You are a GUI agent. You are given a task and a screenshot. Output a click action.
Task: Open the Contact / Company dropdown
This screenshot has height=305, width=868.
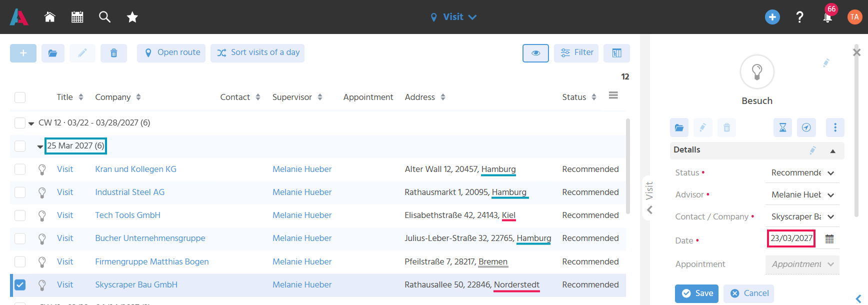[x=802, y=217]
